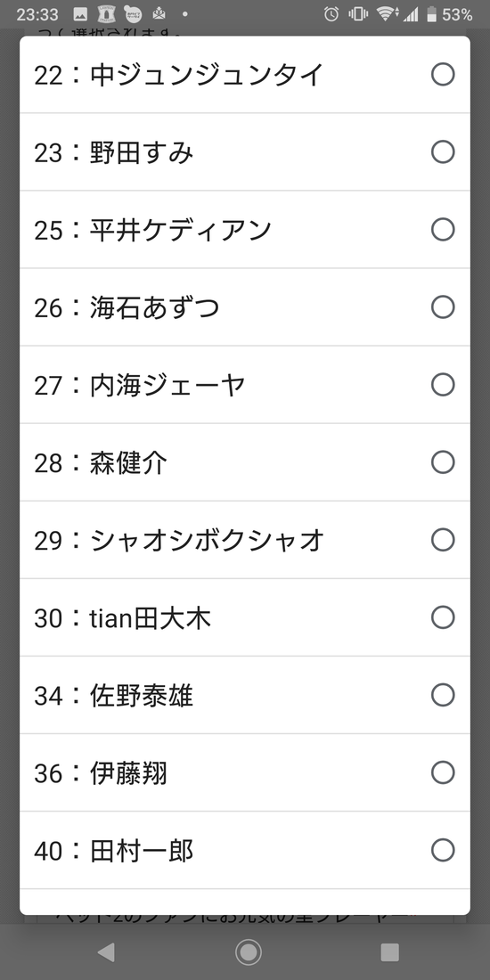Select radio button for 34：佐野泰雄
This screenshot has width=490, height=980.
point(443,695)
